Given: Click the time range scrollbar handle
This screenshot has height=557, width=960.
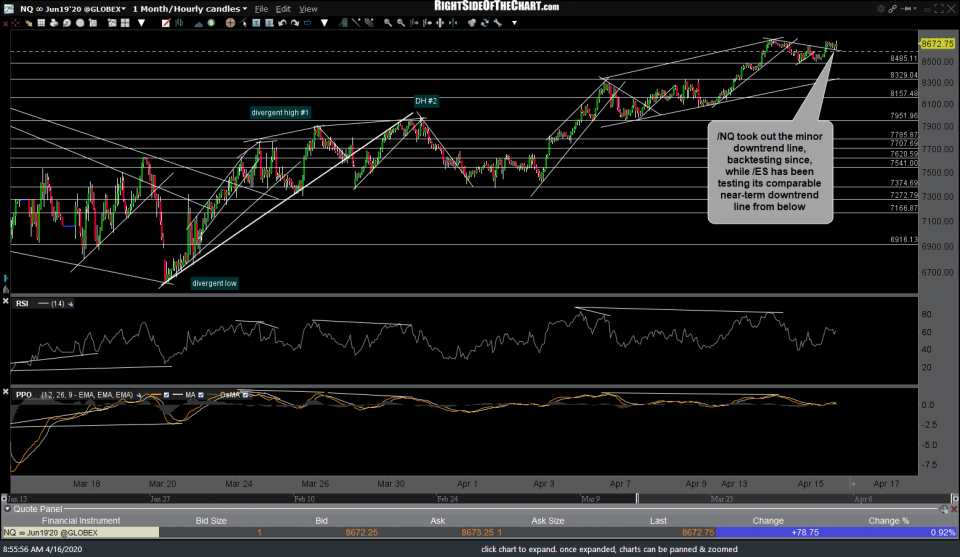Looking at the screenshot, I should click(637, 499).
